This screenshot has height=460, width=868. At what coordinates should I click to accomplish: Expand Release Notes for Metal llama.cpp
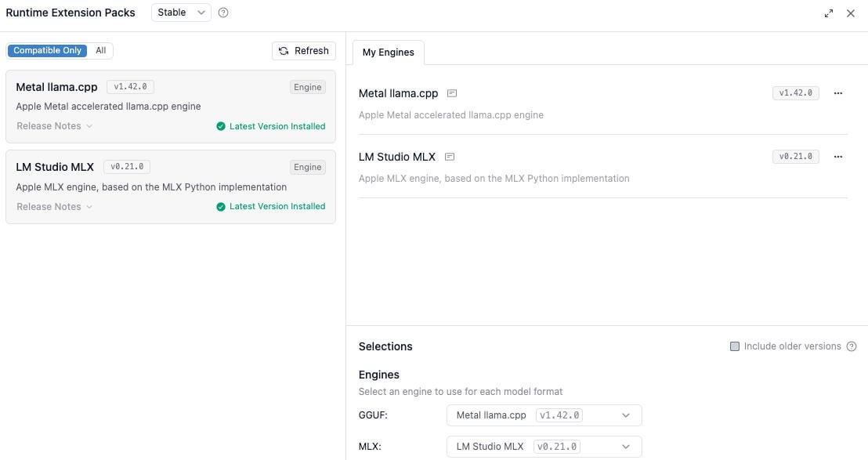click(x=54, y=126)
